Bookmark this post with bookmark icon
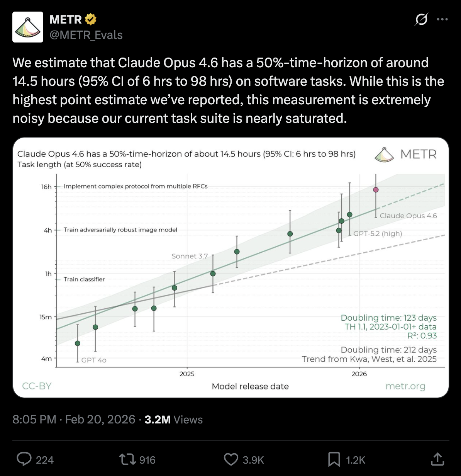461x476 pixels. (334, 459)
